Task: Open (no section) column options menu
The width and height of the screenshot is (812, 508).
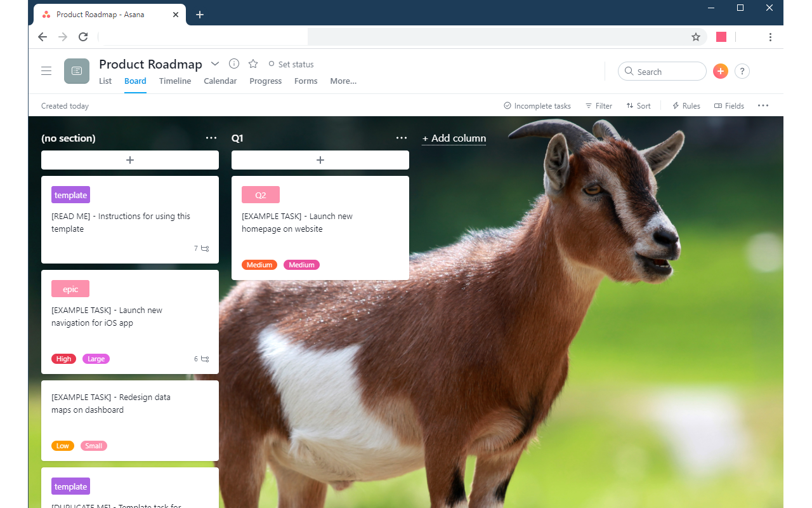Action: (211, 138)
